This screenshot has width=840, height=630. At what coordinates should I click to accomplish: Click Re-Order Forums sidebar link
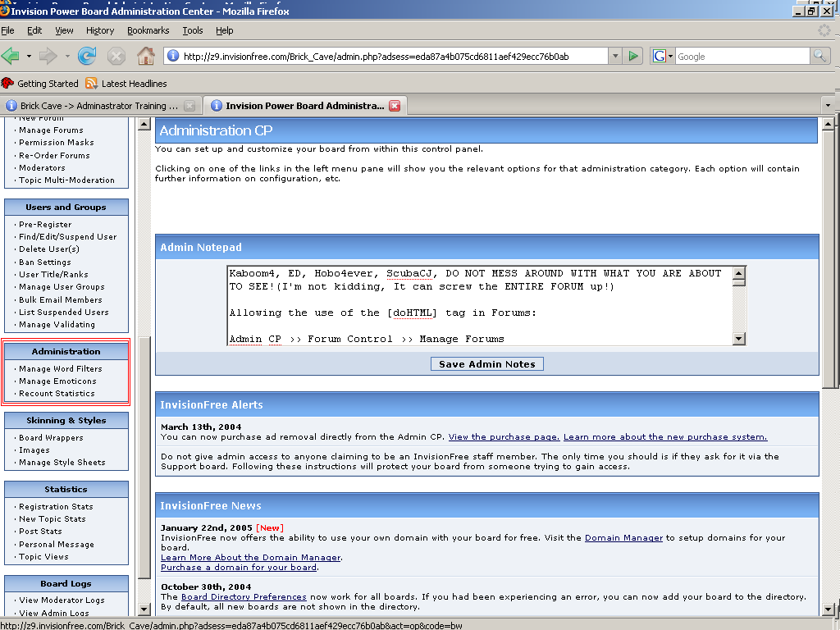[x=54, y=155]
